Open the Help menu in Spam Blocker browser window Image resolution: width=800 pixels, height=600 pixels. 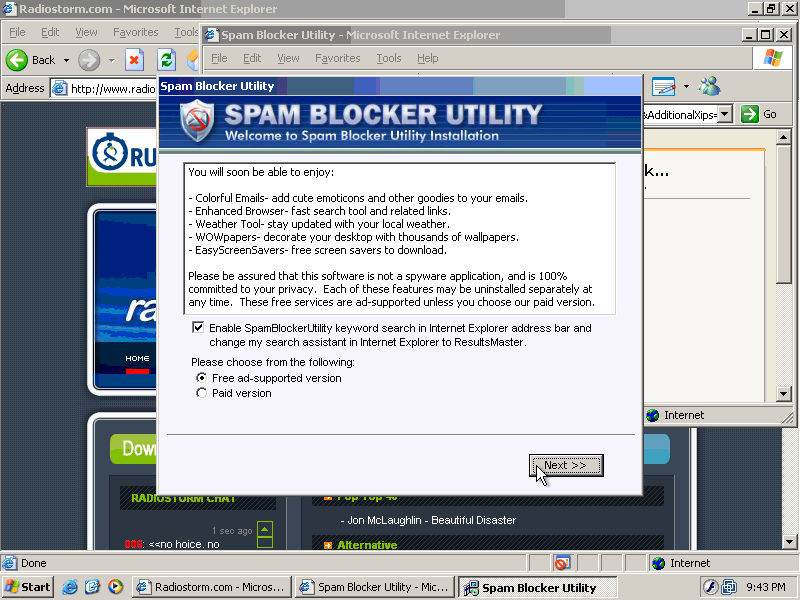(x=428, y=58)
